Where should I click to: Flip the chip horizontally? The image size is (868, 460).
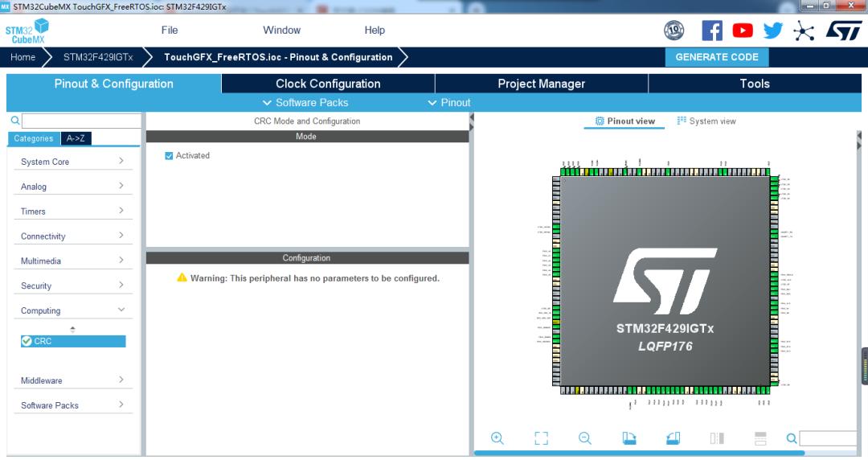(717, 438)
